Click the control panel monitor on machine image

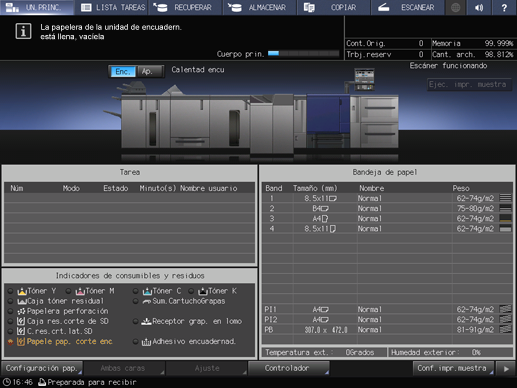364,79
